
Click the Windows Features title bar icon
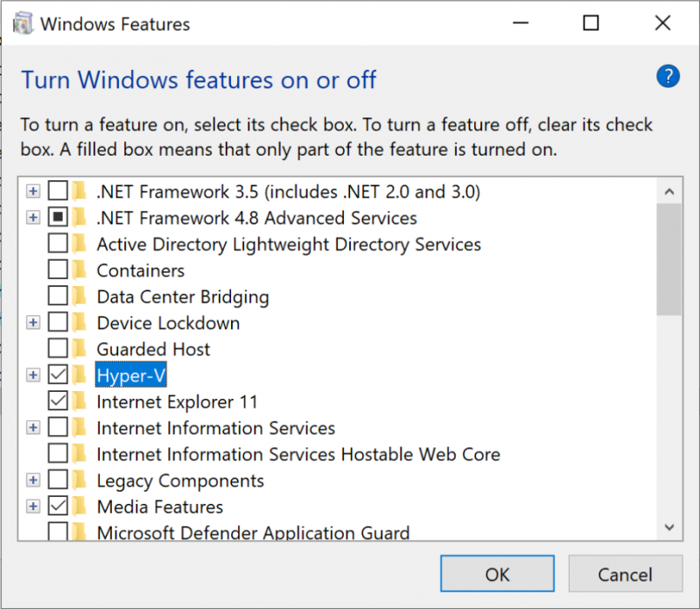tap(22, 24)
